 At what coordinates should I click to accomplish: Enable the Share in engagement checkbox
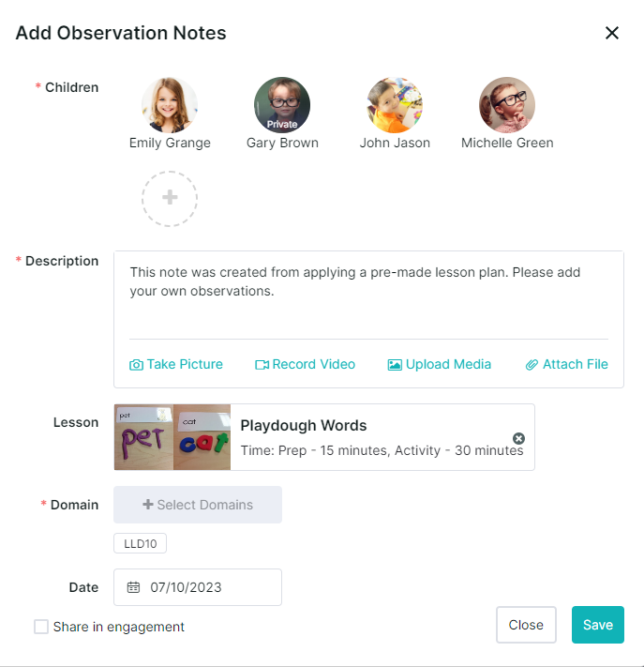coord(41,627)
